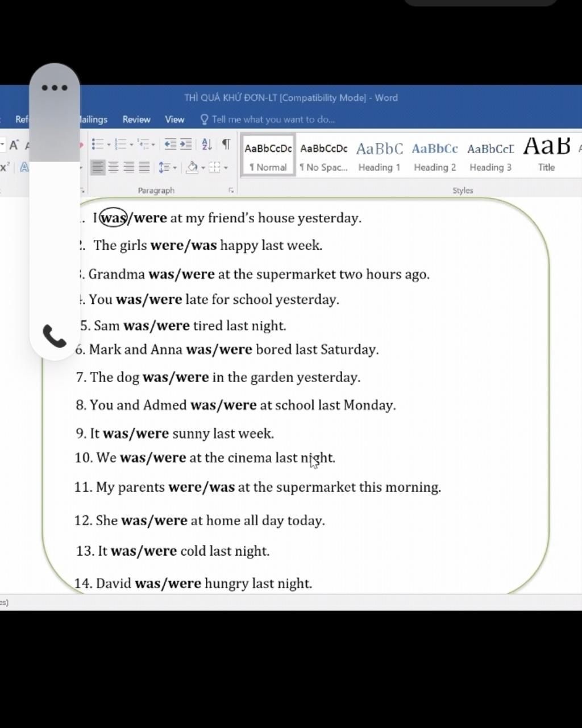This screenshot has width=582, height=728.
Task: Toggle Align Left button
Action: 98,167
